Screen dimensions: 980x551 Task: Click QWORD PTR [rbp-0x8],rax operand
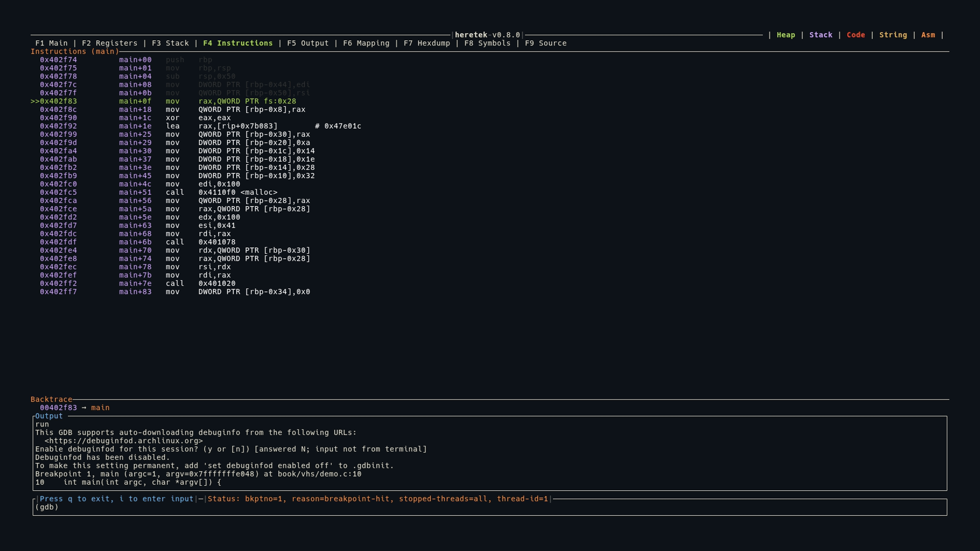[252, 110]
